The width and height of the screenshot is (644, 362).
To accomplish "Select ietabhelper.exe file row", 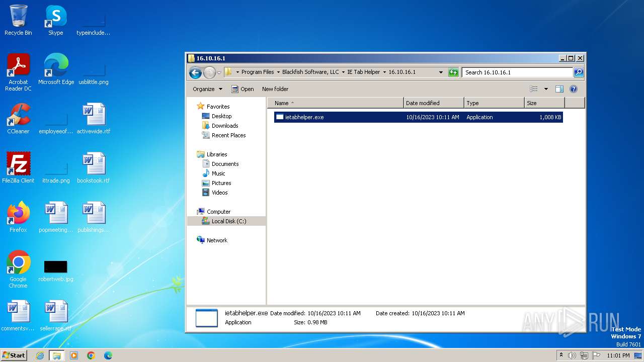I will (x=418, y=117).
